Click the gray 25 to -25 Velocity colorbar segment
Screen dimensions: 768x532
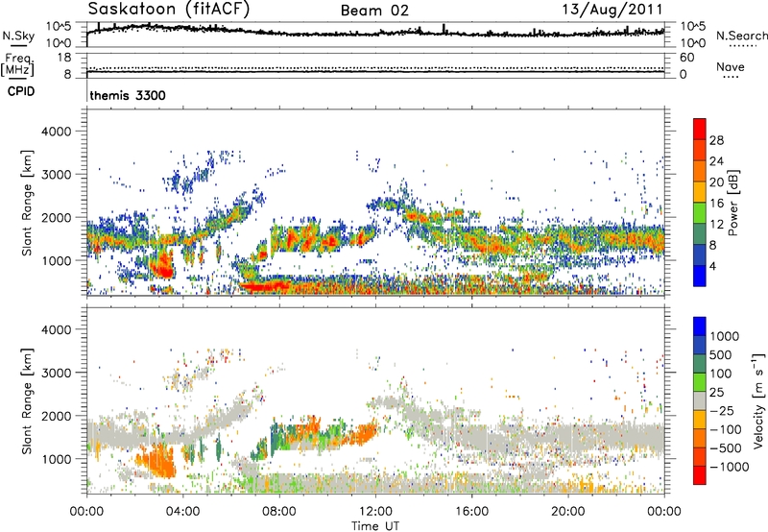(700, 400)
